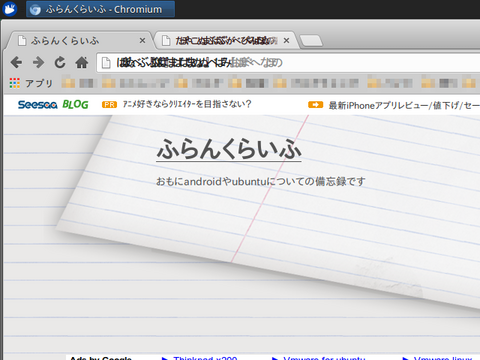
Task: Click the orange PR badge
Action: [109, 105]
